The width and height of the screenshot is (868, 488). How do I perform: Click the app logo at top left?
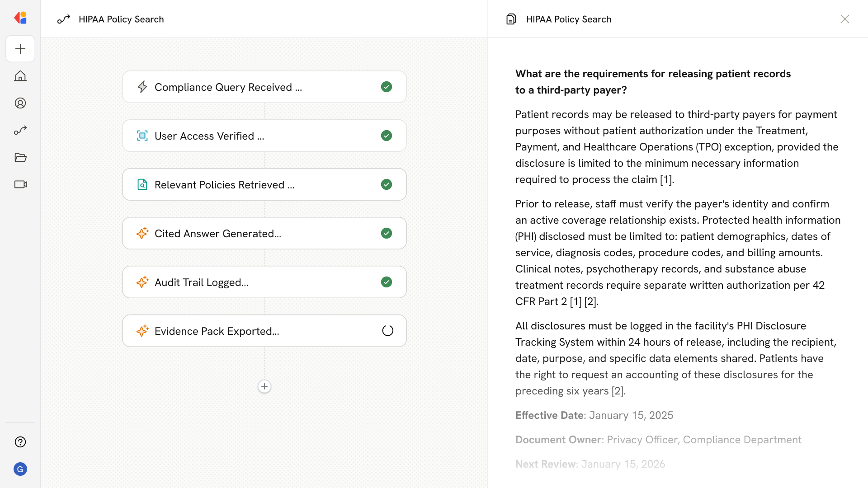point(20,18)
